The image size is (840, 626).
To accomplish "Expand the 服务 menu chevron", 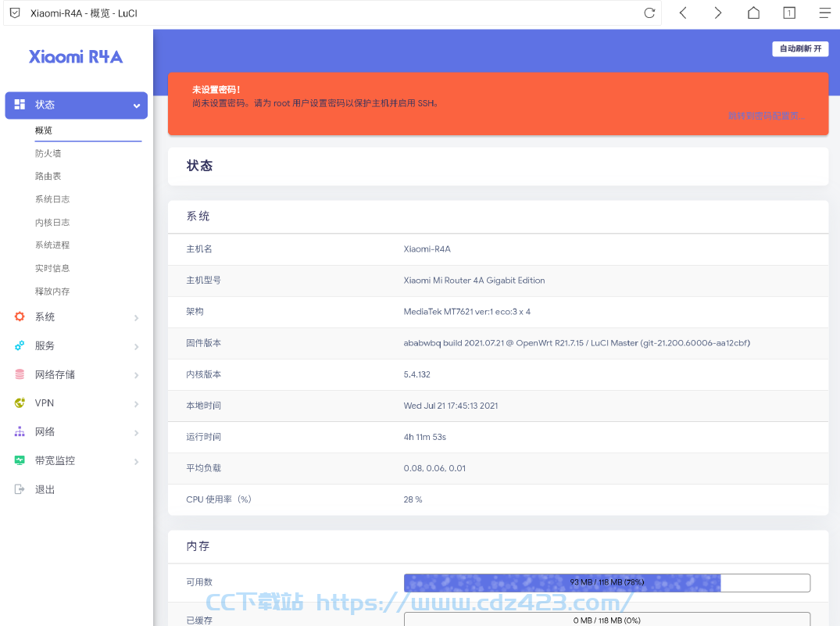I will coord(137,347).
